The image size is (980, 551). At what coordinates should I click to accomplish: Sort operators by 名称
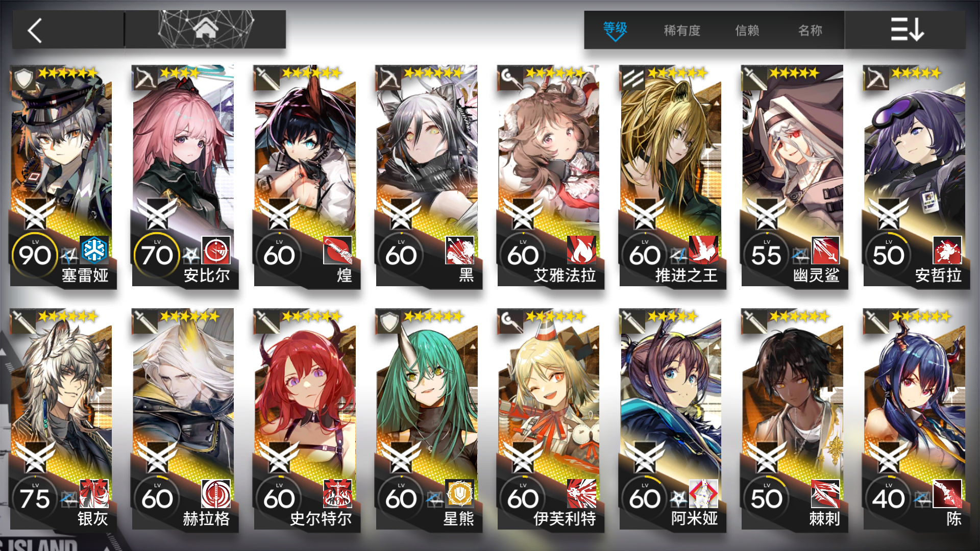point(810,31)
